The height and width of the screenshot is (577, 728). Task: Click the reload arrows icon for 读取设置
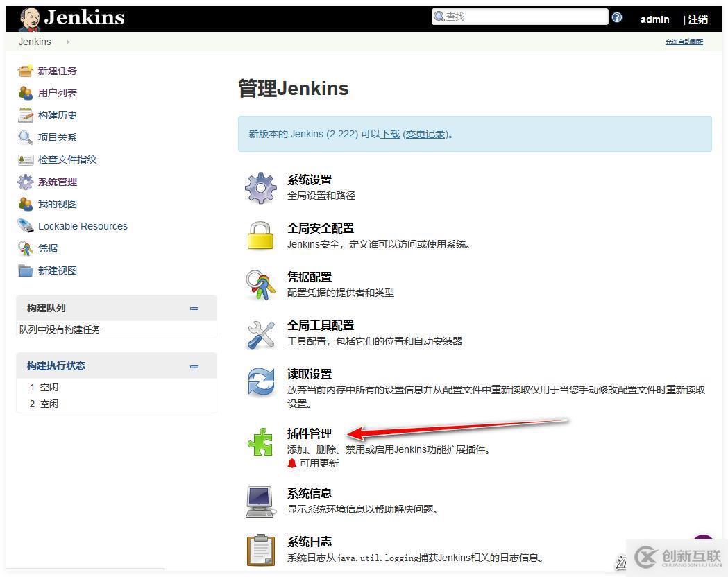260,382
